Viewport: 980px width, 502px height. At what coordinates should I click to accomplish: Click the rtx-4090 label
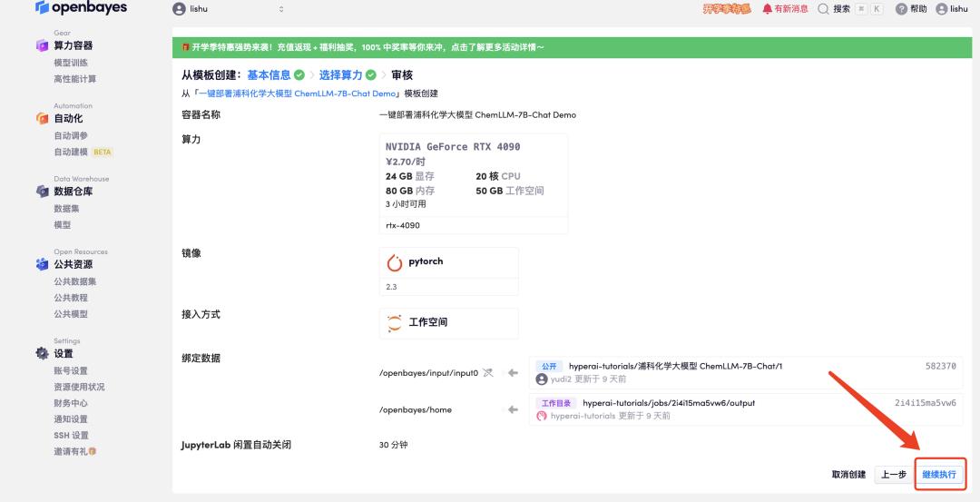click(403, 225)
